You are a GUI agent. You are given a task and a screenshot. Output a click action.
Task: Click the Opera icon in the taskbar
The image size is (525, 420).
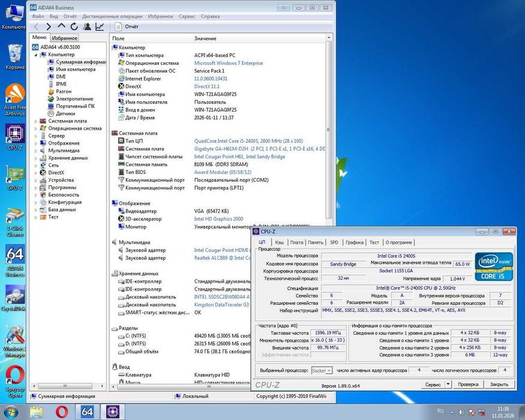coord(62,412)
